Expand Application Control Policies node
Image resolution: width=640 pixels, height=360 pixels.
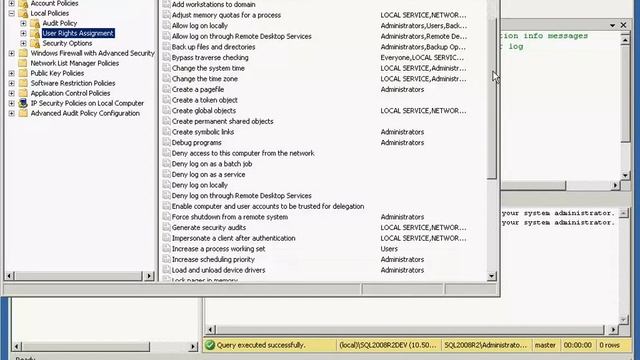pos(11,93)
